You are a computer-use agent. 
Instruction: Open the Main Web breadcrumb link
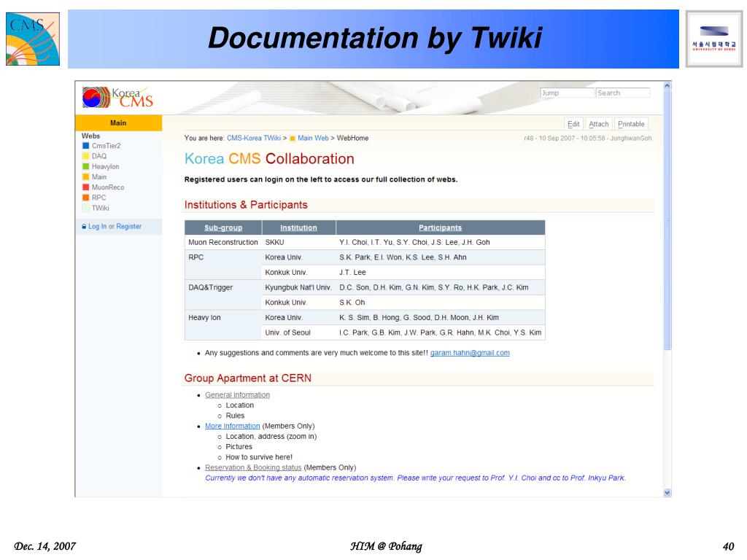pos(313,138)
